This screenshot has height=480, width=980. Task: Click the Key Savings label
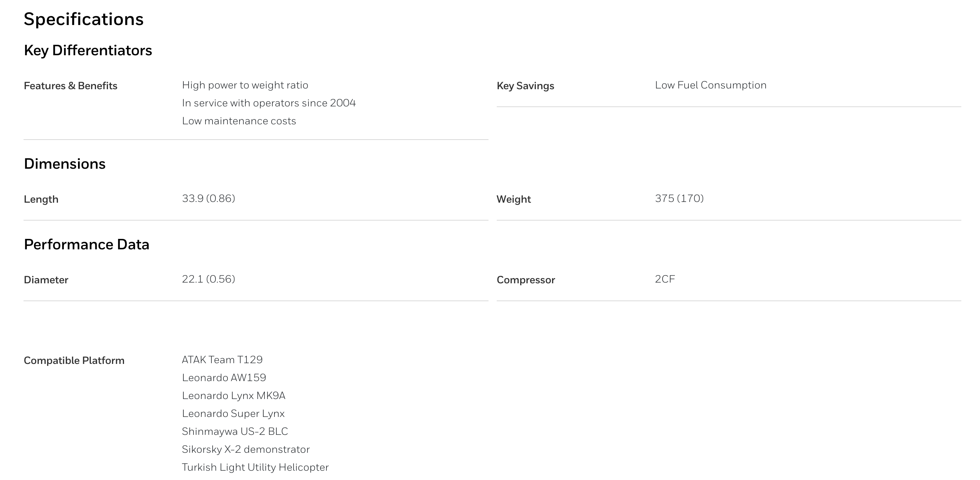click(x=525, y=86)
